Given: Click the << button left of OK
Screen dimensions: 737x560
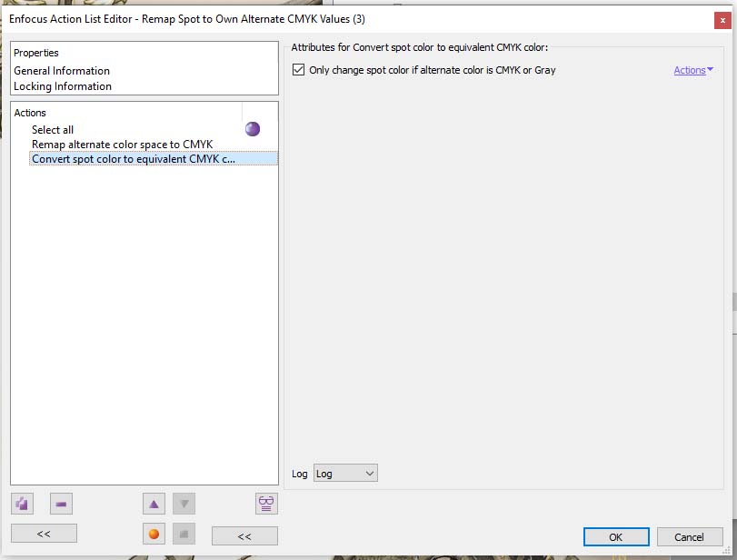Looking at the screenshot, I should [244, 536].
